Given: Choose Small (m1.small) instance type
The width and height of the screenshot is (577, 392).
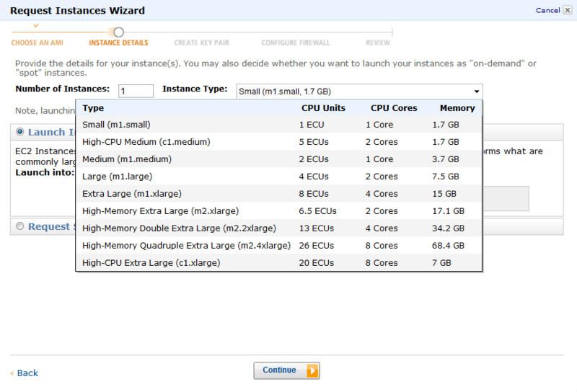Looking at the screenshot, I should (x=278, y=125).
